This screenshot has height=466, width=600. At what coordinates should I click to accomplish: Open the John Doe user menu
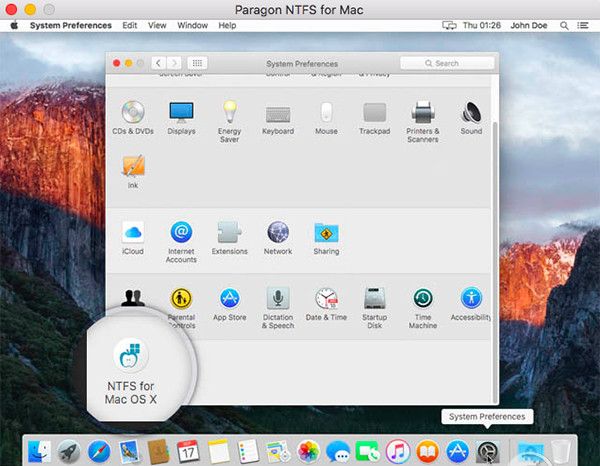(529, 26)
